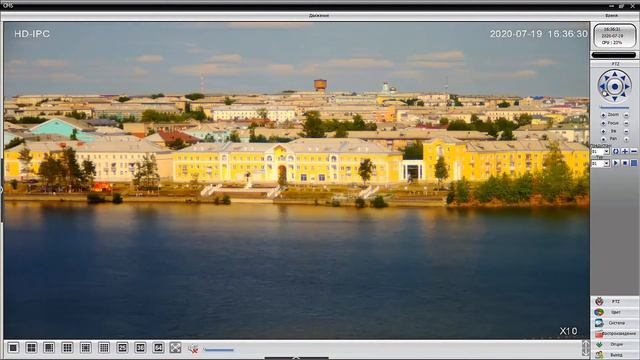The width and height of the screenshot is (640, 360).
Task: Select the HD-IPC live video pane
Action: click(x=296, y=180)
